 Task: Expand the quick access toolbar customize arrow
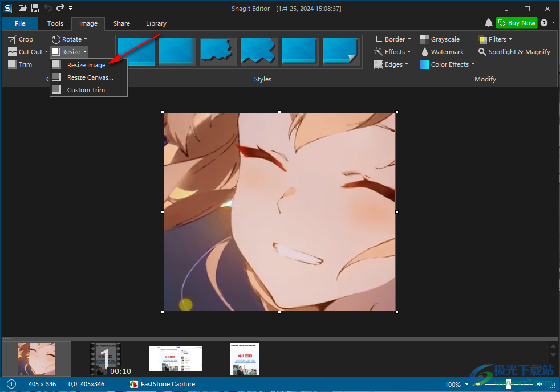coord(70,8)
